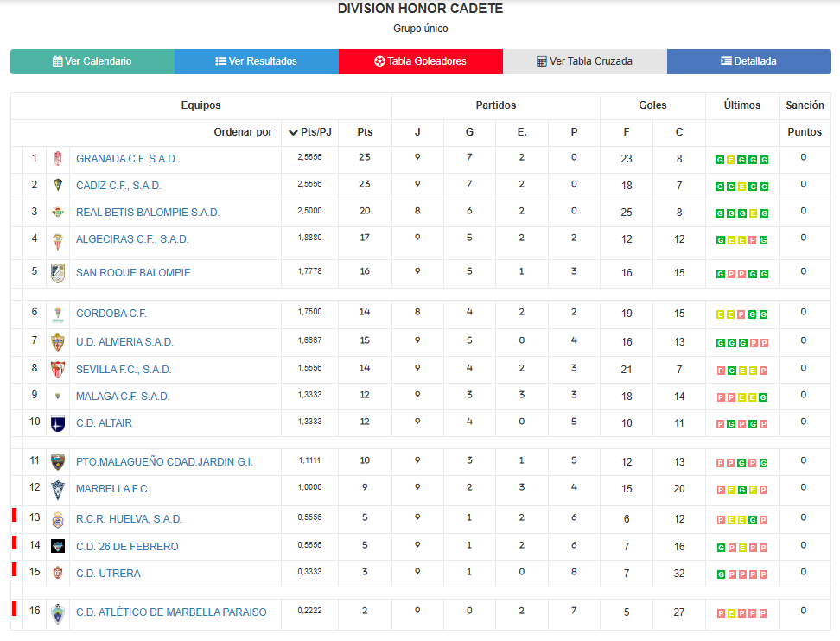840x641 pixels.
Task: Open SAN ROQUE BALOMPIE team link
Action: 133,273
